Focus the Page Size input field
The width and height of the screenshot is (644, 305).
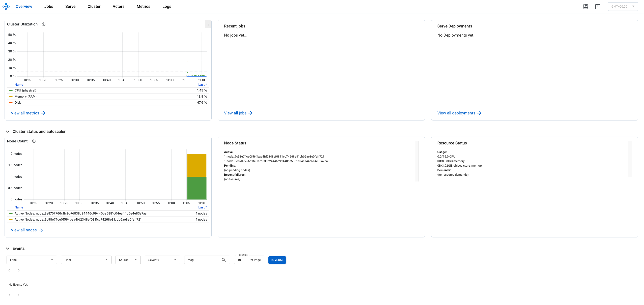coord(241,260)
